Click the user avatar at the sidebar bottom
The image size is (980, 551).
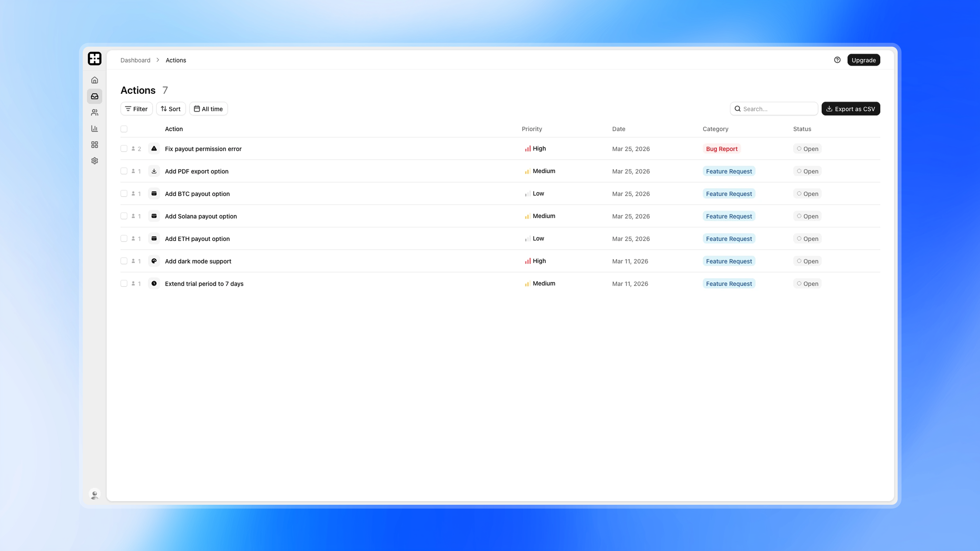(x=94, y=494)
